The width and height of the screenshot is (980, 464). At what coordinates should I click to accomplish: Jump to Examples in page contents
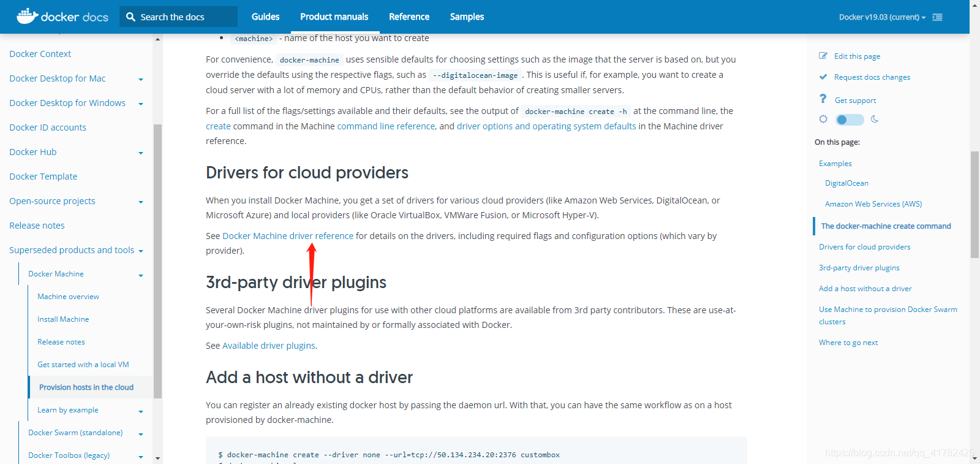pos(835,164)
